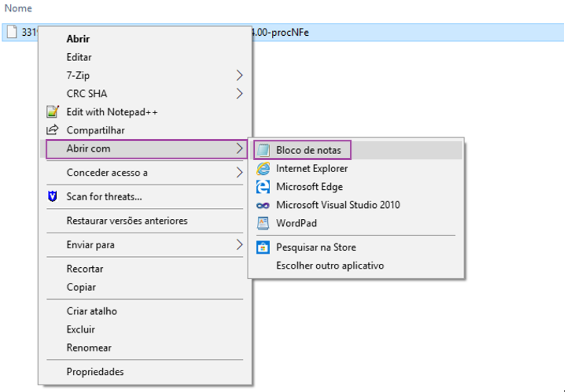
Task: Open file with Microsoft Edge
Action: tap(356, 186)
